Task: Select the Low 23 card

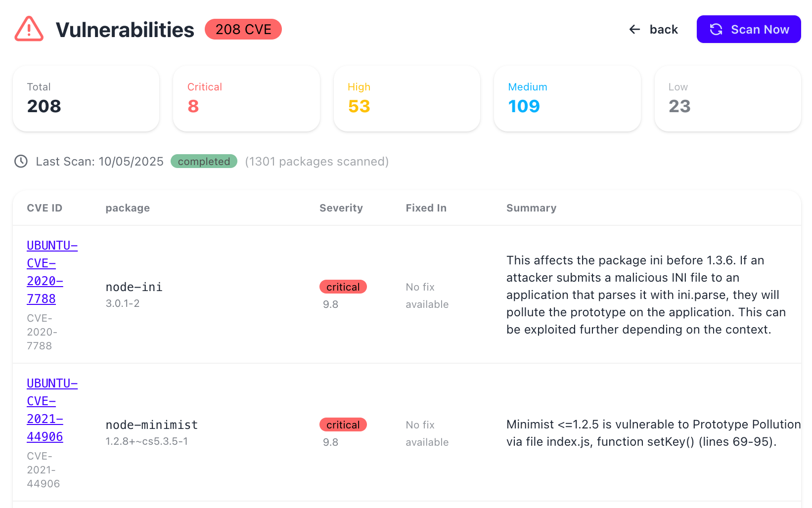Action: (727, 99)
